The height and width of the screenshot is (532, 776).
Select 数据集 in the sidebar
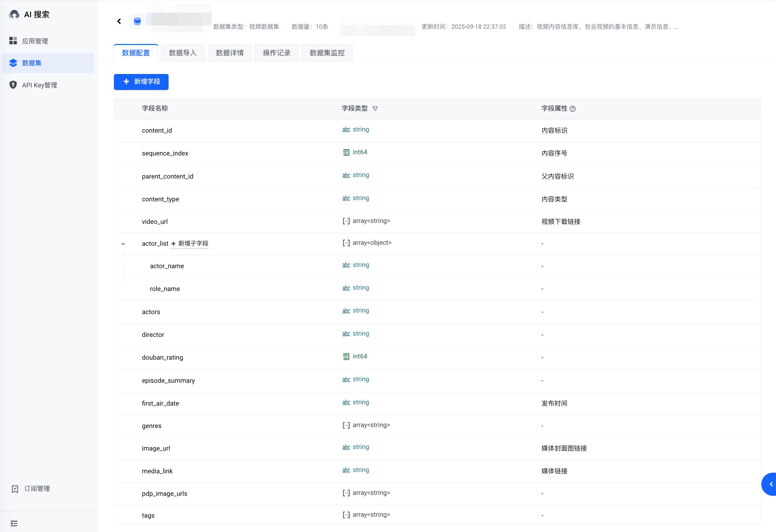pos(32,63)
